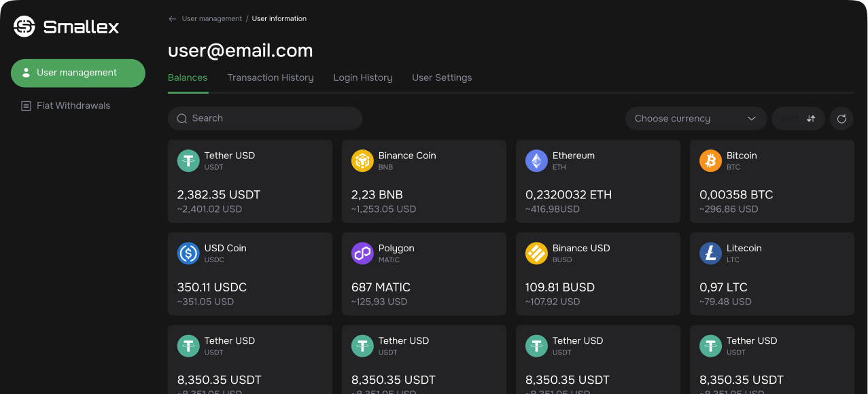Click the Sort button label

791,119
